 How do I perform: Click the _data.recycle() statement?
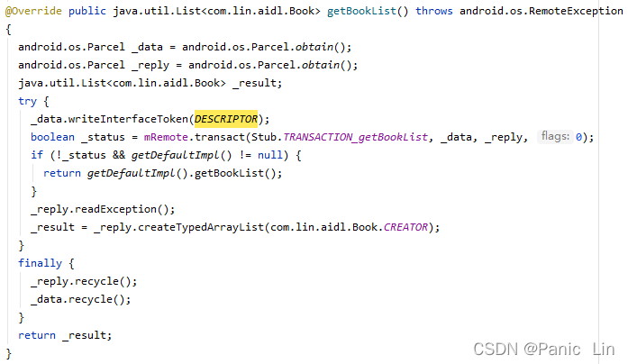(x=81, y=299)
